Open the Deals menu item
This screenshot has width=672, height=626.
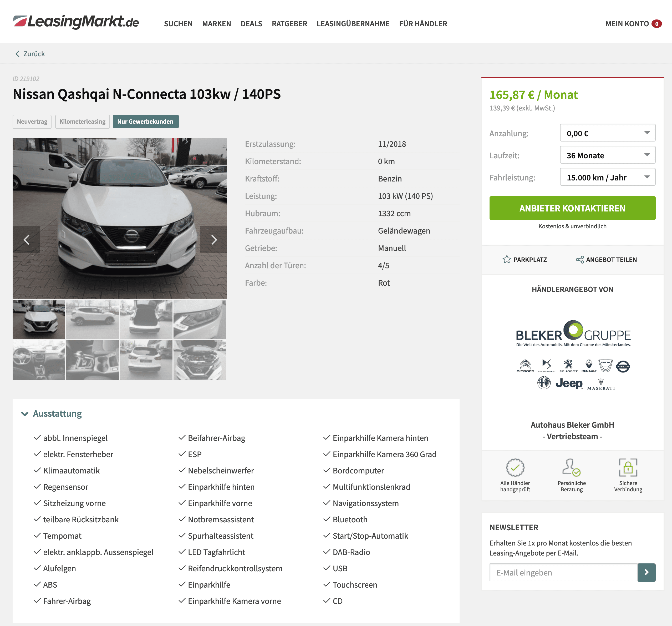[x=251, y=24]
